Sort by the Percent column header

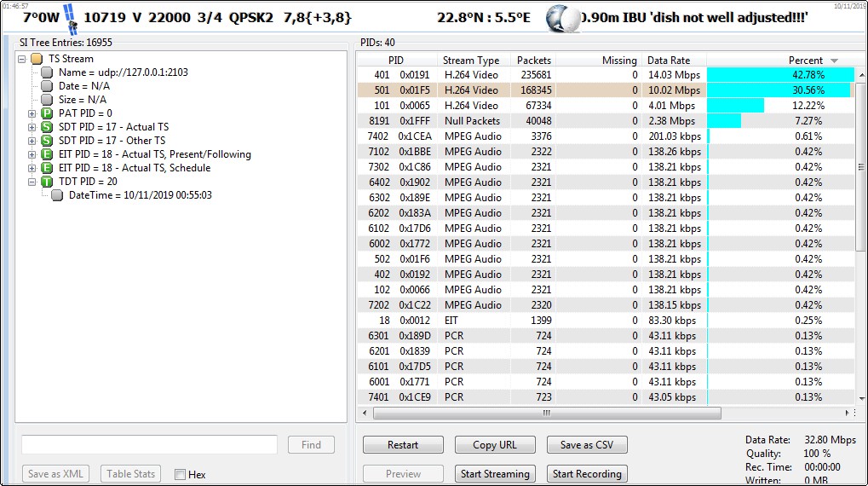point(805,61)
